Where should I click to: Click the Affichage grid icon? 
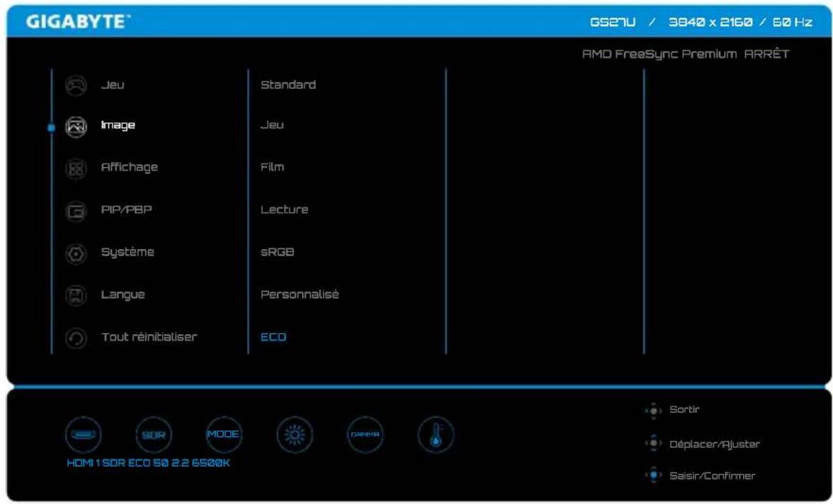pos(76,169)
